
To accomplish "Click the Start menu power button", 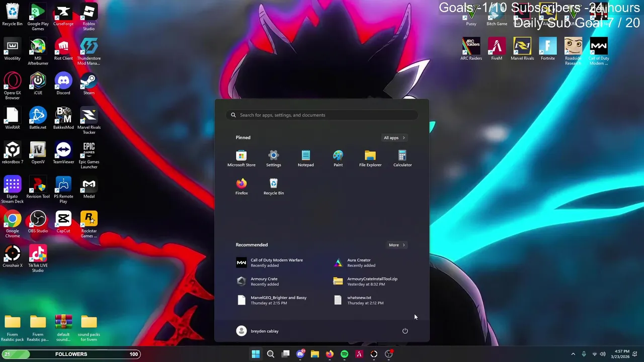I will pyautogui.click(x=405, y=331).
